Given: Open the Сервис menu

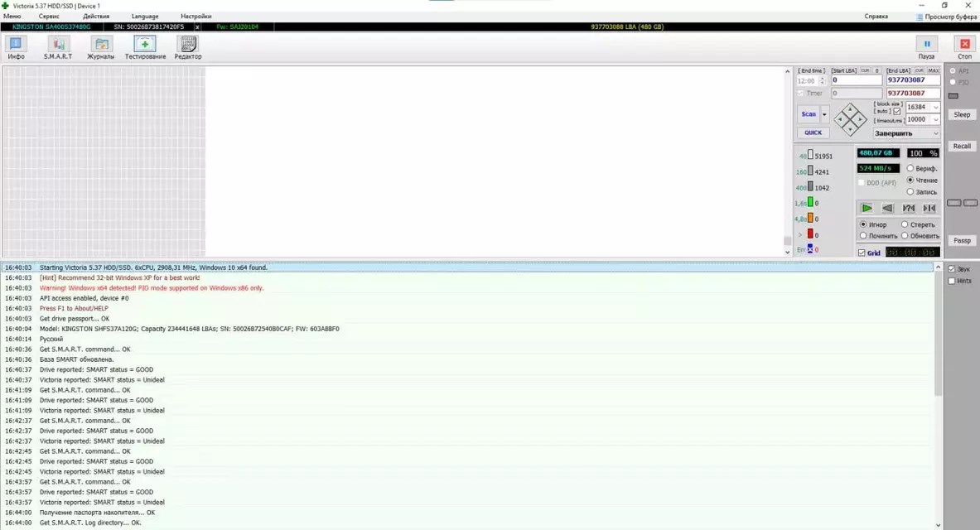Looking at the screenshot, I should coord(49,17).
